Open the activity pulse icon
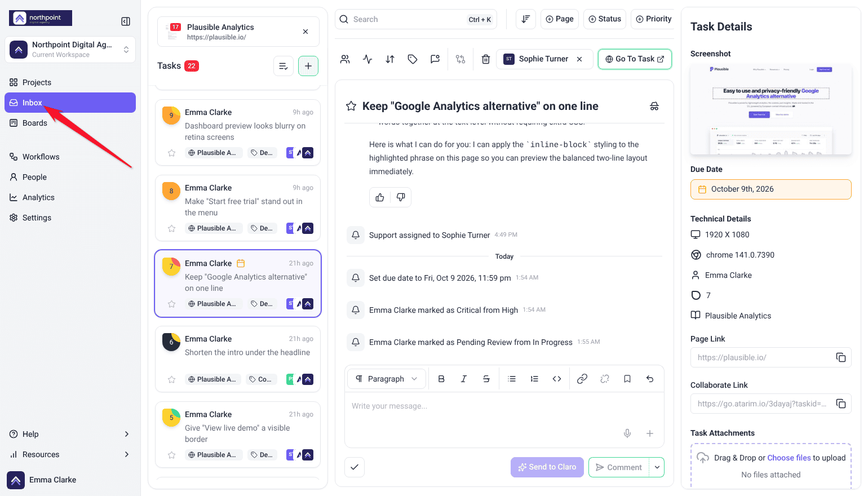This screenshot has width=868, height=496. 367,59
